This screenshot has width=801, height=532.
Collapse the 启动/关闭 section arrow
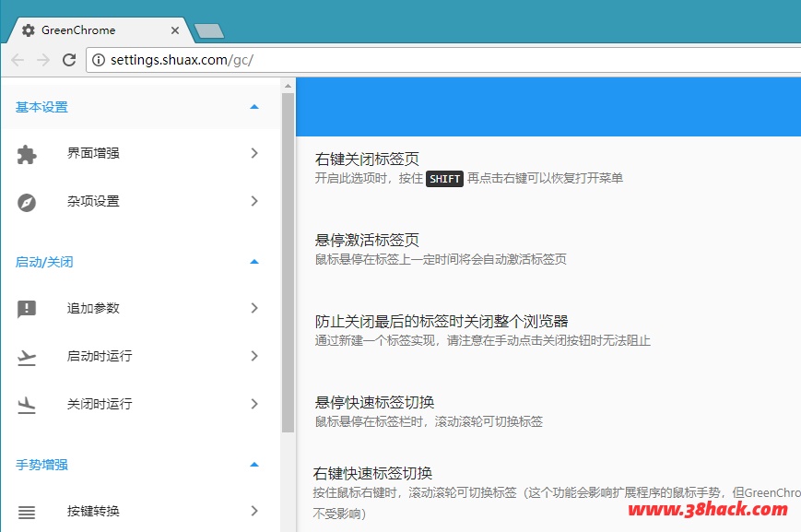coord(254,262)
